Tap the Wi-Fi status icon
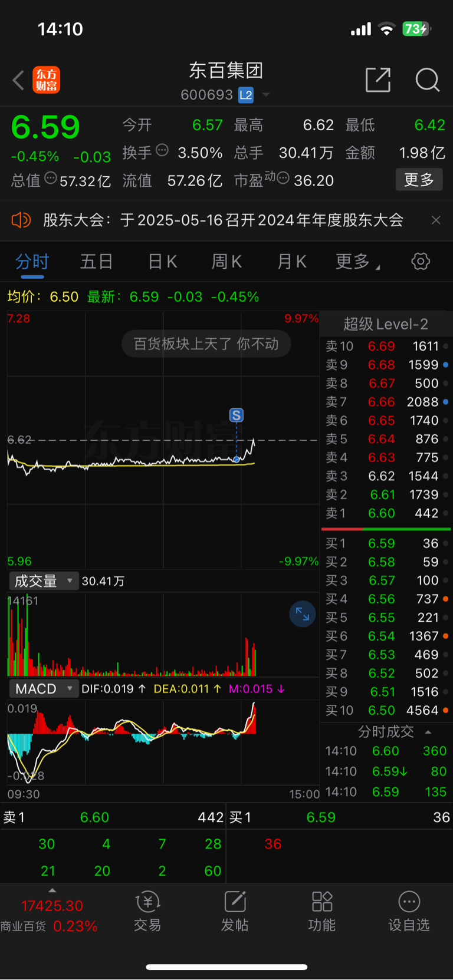The image size is (453, 980). (x=386, y=29)
